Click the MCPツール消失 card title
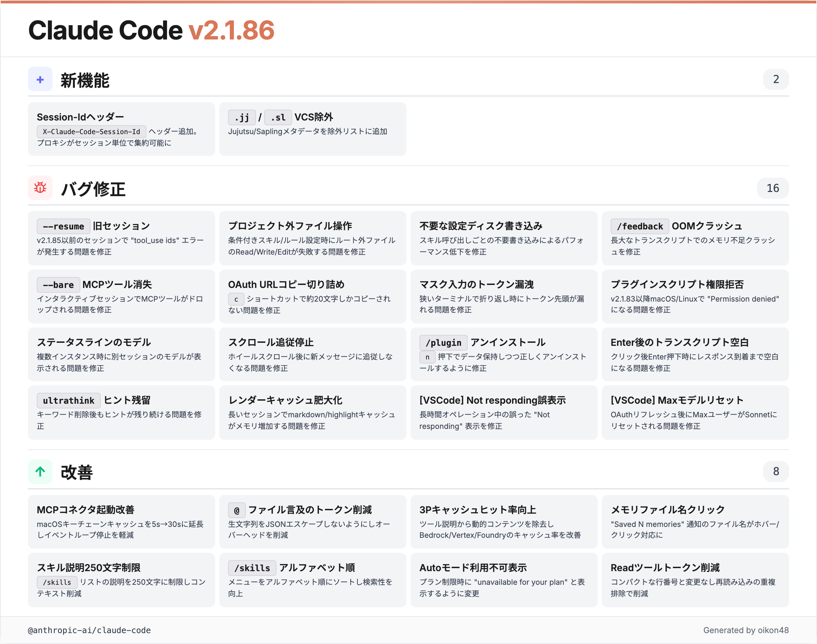The height and width of the screenshot is (644, 817). click(x=117, y=284)
